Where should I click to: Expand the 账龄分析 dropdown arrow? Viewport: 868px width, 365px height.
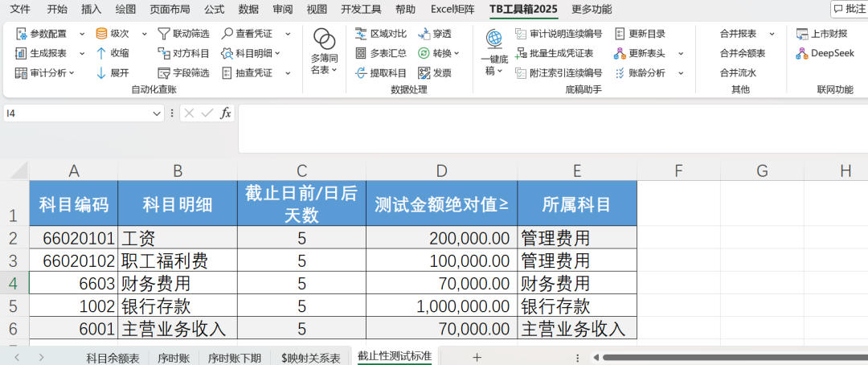coord(681,72)
